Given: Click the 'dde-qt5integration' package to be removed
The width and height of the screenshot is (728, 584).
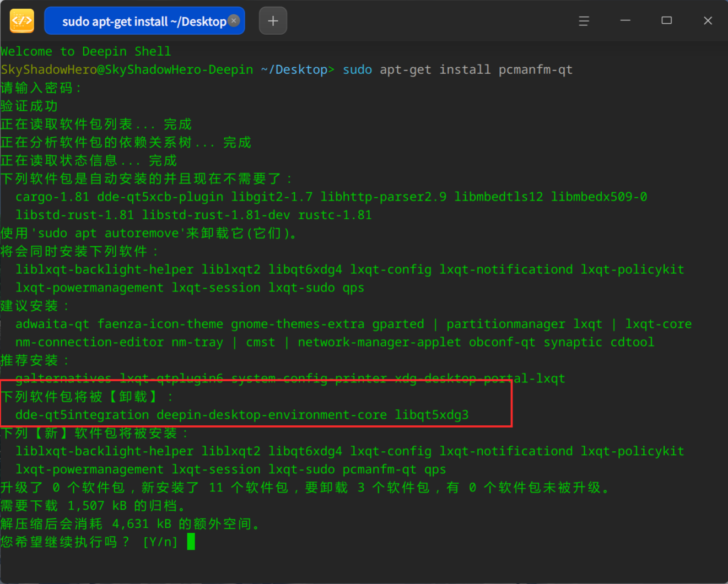Looking at the screenshot, I should coord(82,415).
